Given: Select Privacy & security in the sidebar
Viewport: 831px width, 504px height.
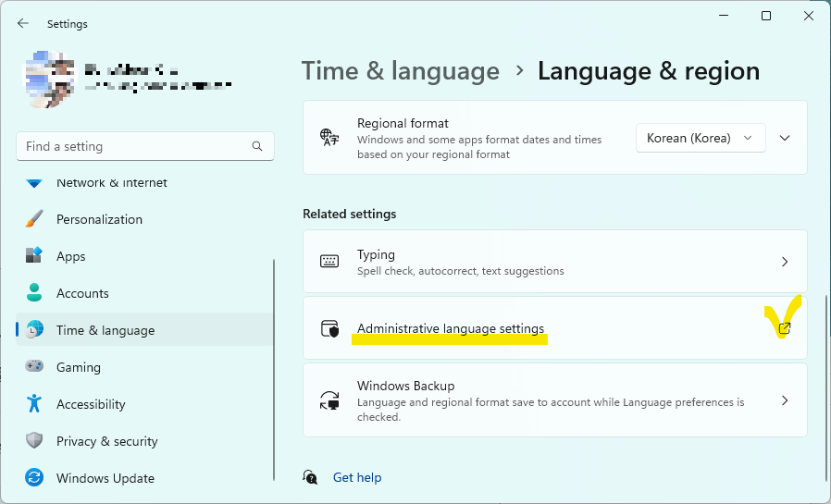Looking at the screenshot, I should click(x=144, y=441).
